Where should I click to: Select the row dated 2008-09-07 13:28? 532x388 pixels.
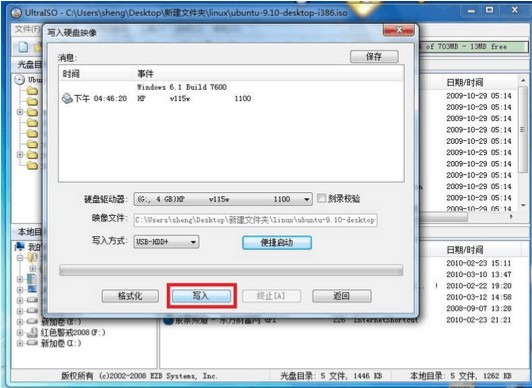pos(478,308)
